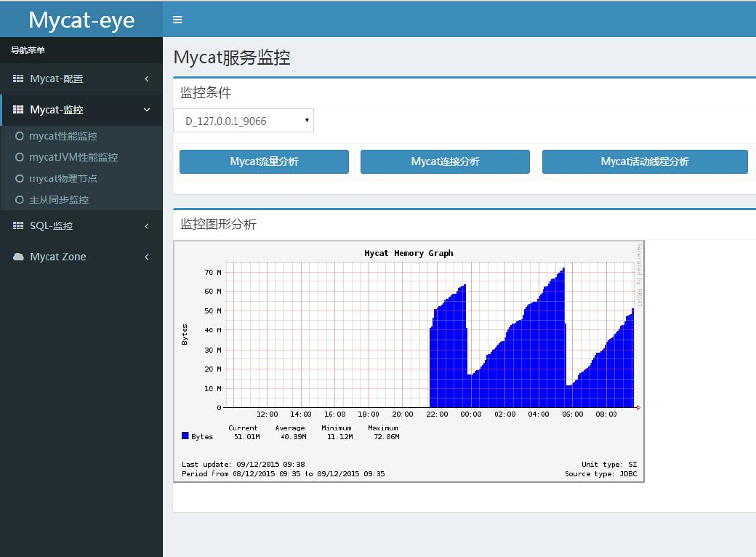The height and width of the screenshot is (557, 756).
Task: Expand the Mycat-配置 menu chevron
Action: 147,79
